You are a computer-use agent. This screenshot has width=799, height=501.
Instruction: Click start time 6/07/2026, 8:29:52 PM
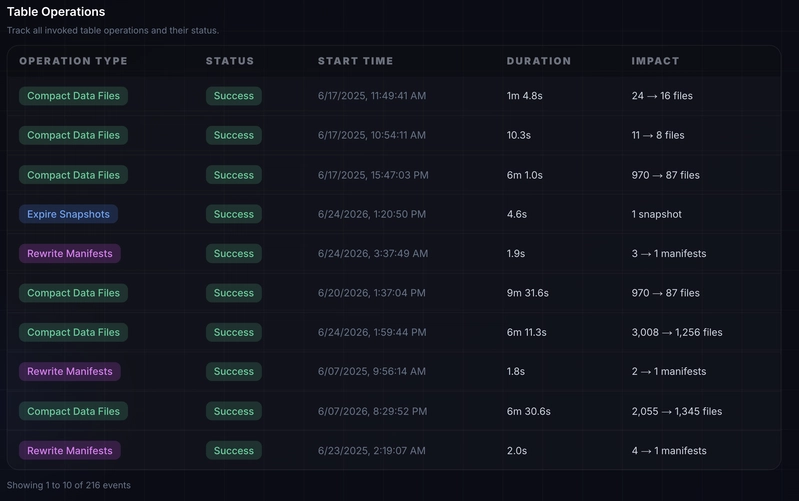pos(372,411)
